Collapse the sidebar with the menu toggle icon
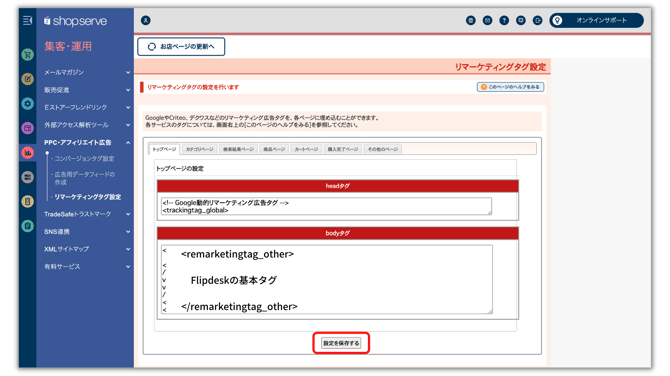670x376 pixels. [x=27, y=21]
